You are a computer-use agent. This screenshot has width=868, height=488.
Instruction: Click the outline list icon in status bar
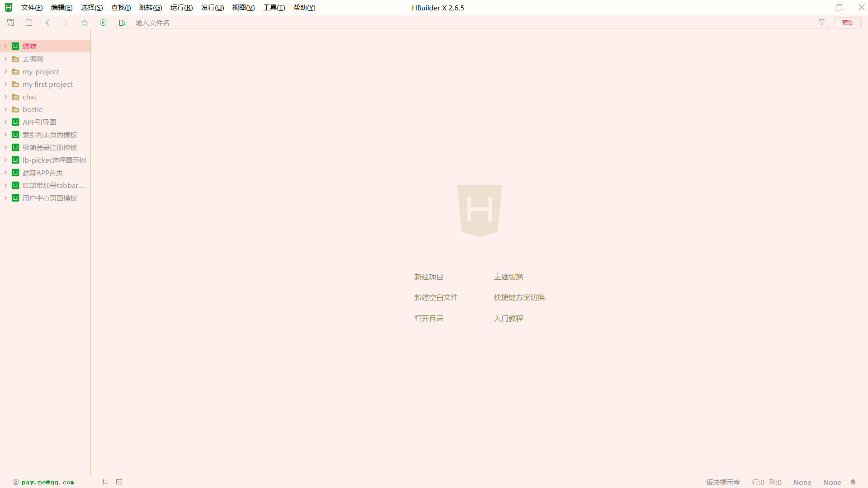pos(105,482)
